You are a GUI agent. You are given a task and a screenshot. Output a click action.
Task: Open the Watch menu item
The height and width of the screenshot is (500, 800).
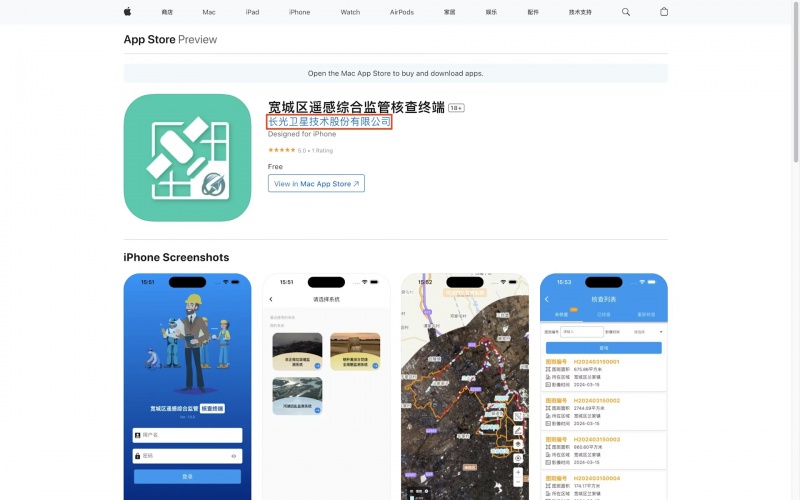[350, 12]
